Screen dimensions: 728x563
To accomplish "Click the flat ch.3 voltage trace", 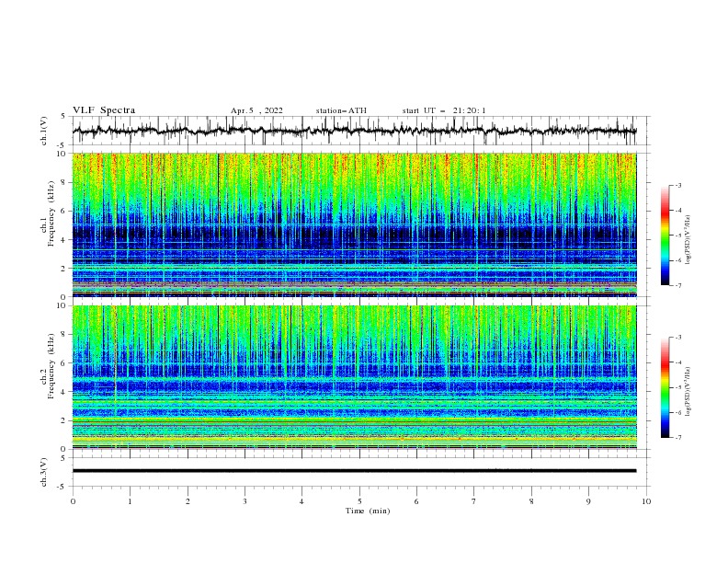I will coord(355,471).
